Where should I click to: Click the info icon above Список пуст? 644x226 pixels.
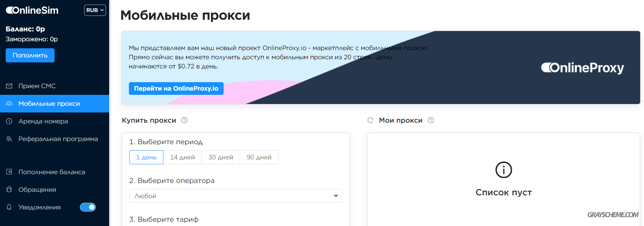click(x=504, y=170)
